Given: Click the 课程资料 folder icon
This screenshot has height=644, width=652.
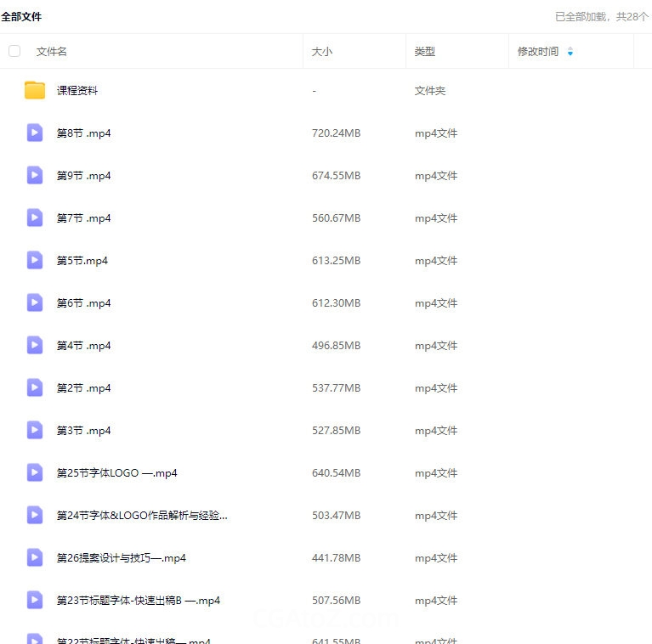Looking at the screenshot, I should 35,90.
